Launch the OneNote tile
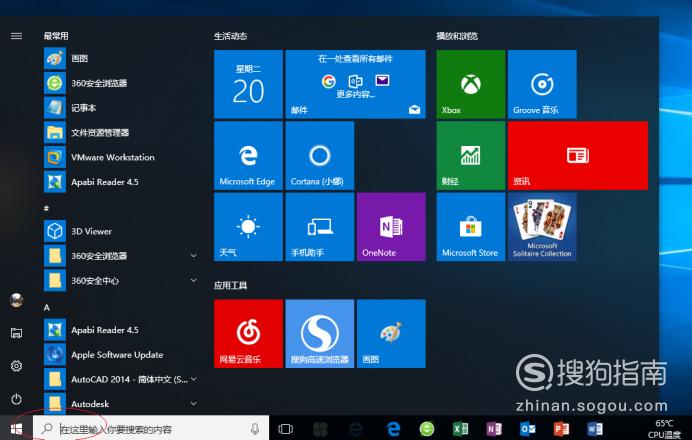This screenshot has width=692, height=440. coord(391,227)
